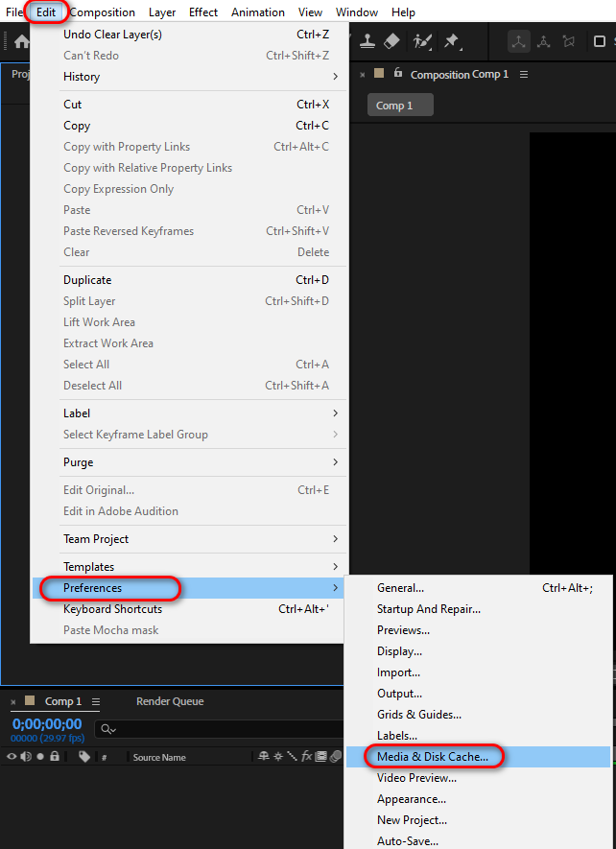The image size is (616, 849).
Task: Activate the View Axis mode icon
Action: coord(568,41)
